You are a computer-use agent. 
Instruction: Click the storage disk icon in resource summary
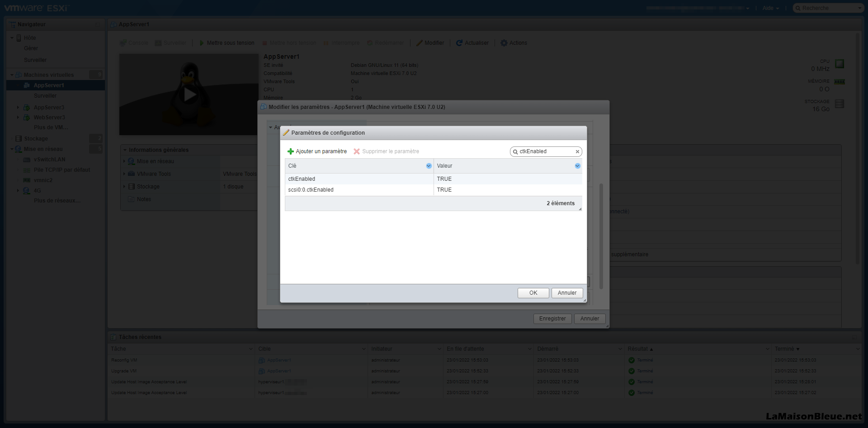(x=840, y=104)
